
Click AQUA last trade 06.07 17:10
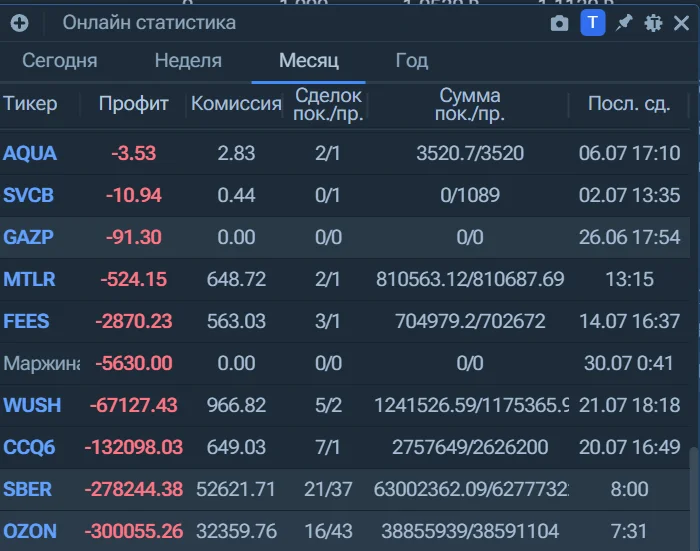(x=629, y=153)
